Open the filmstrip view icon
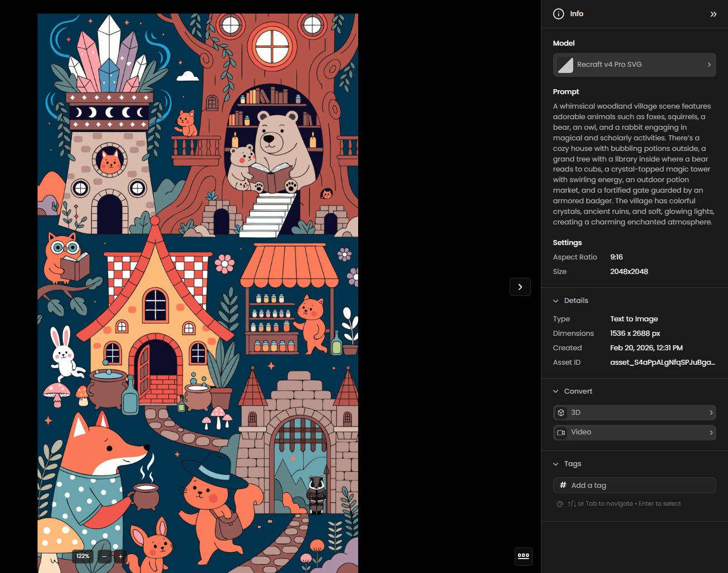Viewport: 728px width, 573px height. coord(523,556)
